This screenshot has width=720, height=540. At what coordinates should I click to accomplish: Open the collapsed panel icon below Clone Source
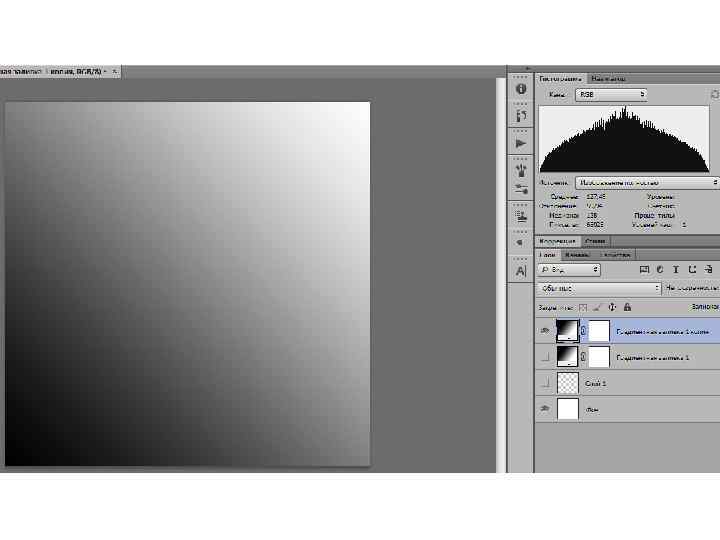519,242
